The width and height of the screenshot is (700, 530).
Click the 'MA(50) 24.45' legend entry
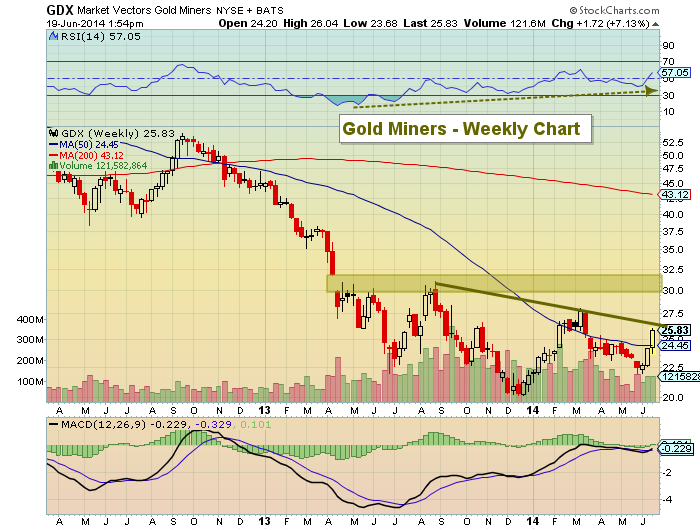click(83, 144)
